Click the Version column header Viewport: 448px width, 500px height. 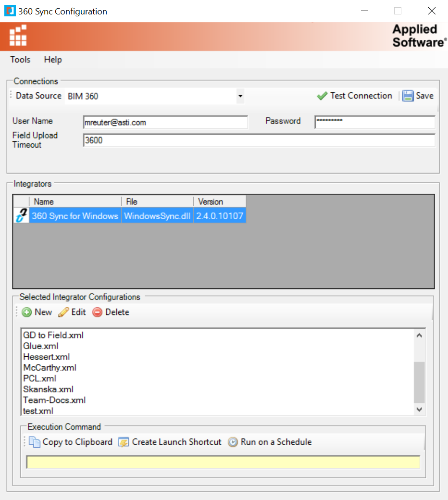(x=220, y=201)
